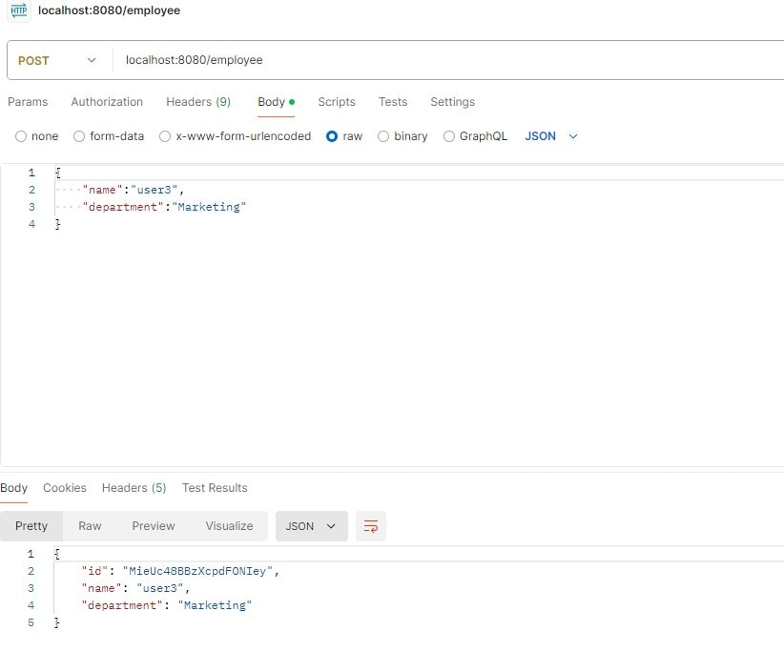
Task: Open the POST method dropdown
Action: [57, 60]
